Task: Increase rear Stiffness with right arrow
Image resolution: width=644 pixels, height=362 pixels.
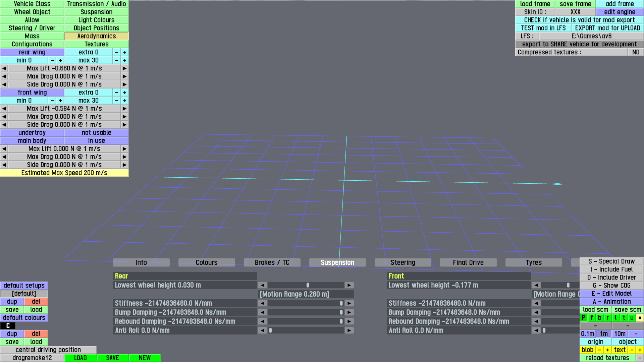Action: click(x=349, y=303)
